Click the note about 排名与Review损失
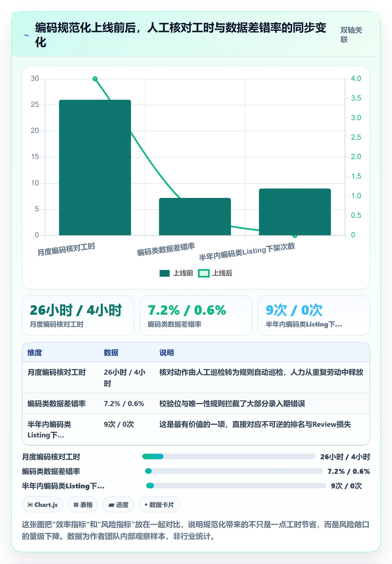The width and height of the screenshot is (392, 564). coord(255,424)
